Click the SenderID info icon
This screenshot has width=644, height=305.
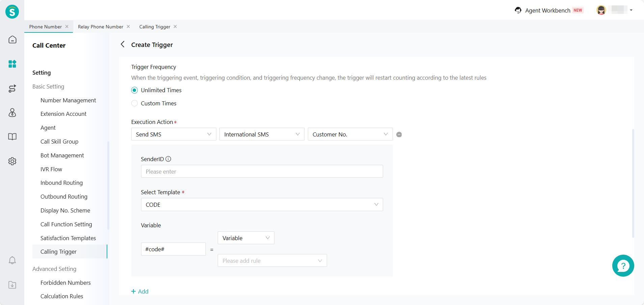pos(168,159)
